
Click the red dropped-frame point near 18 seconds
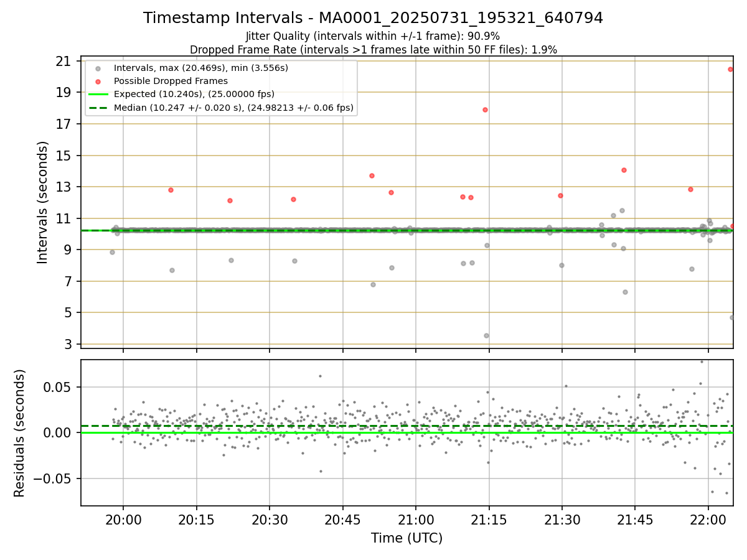[485, 110]
